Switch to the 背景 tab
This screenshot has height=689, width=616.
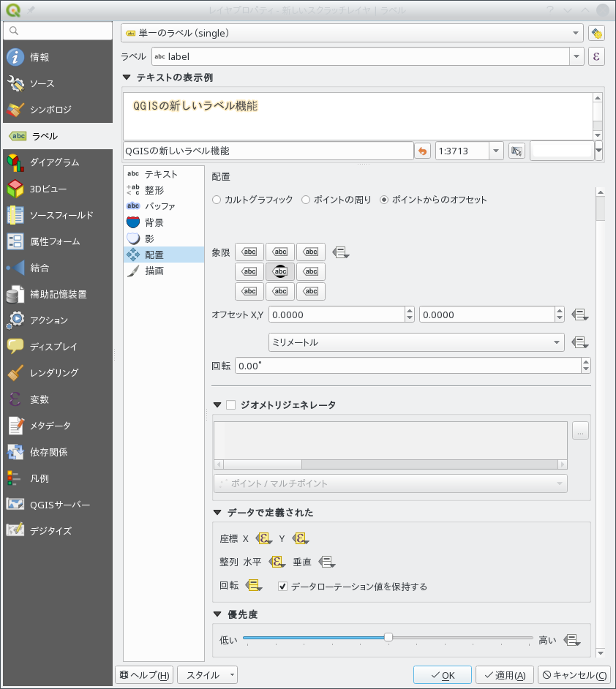(x=164, y=222)
